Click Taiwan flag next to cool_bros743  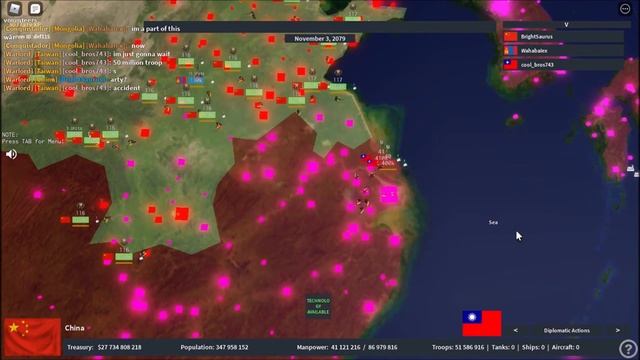coord(510,65)
